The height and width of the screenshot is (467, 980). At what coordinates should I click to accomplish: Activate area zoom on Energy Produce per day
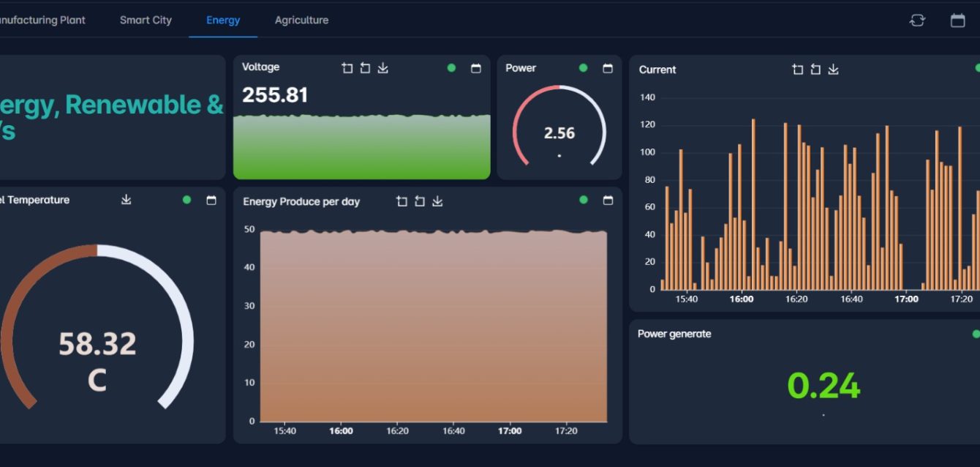tap(402, 201)
